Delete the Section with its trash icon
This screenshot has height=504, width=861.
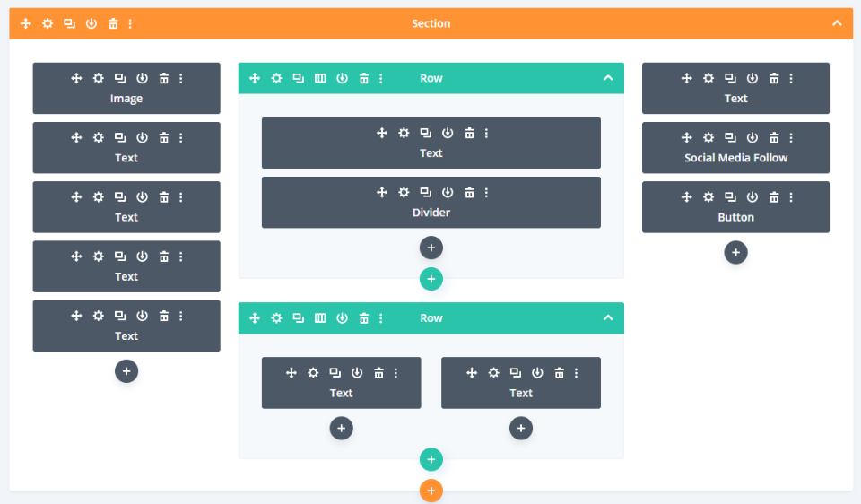tap(113, 23)
